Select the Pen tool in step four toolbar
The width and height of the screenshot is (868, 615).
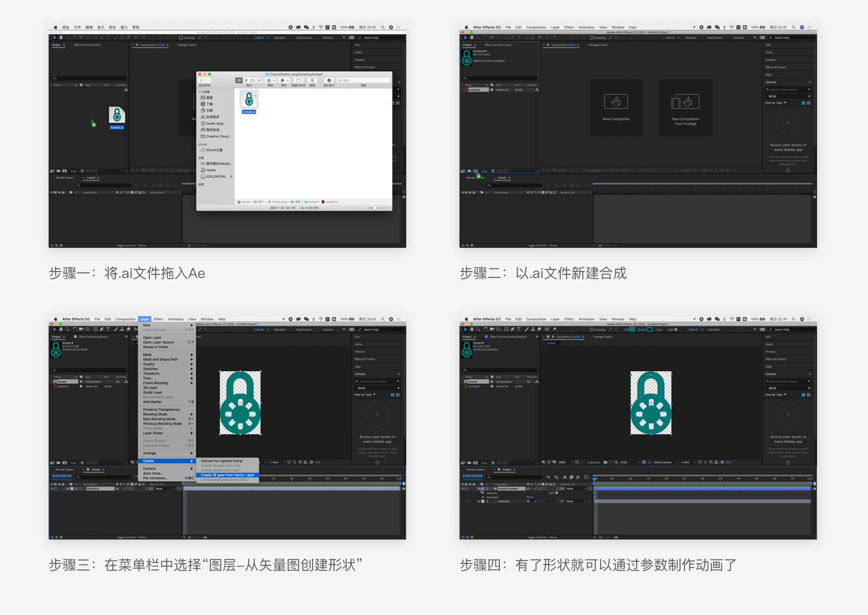click(512, 330)
